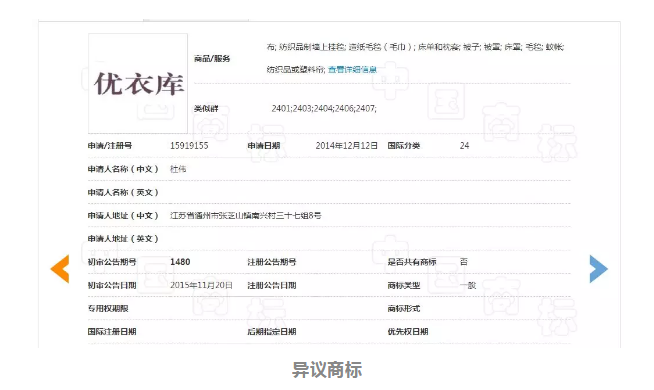This screenshot has height=390, width=654.
Task: Click the 国际注册日期 label
Action: point(112,332)
